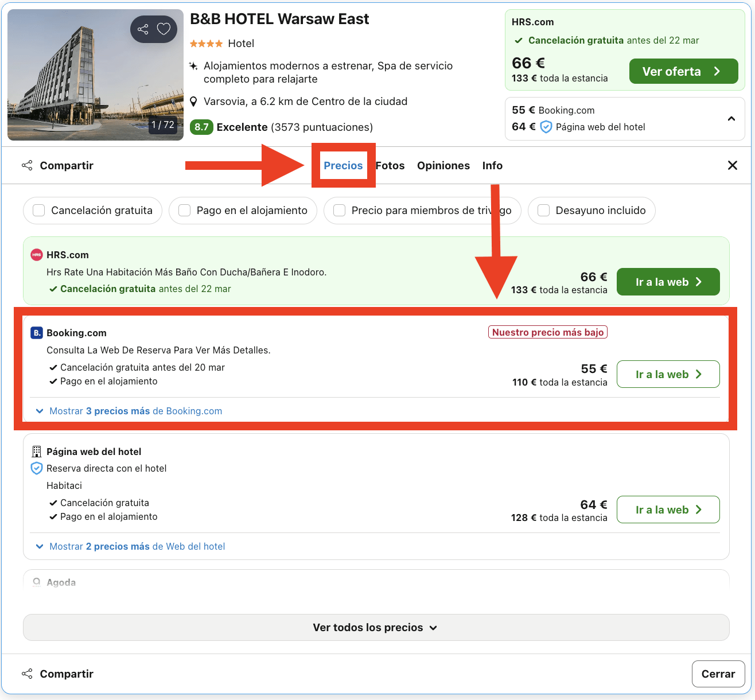Close the panel with the X icon

point(732,165)
